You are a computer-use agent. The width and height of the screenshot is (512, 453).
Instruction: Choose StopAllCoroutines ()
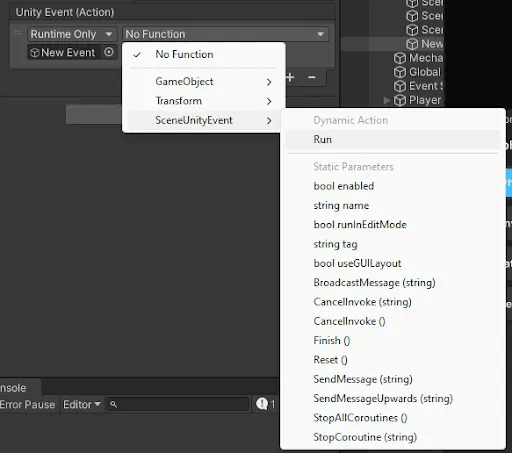pos(393,418)
